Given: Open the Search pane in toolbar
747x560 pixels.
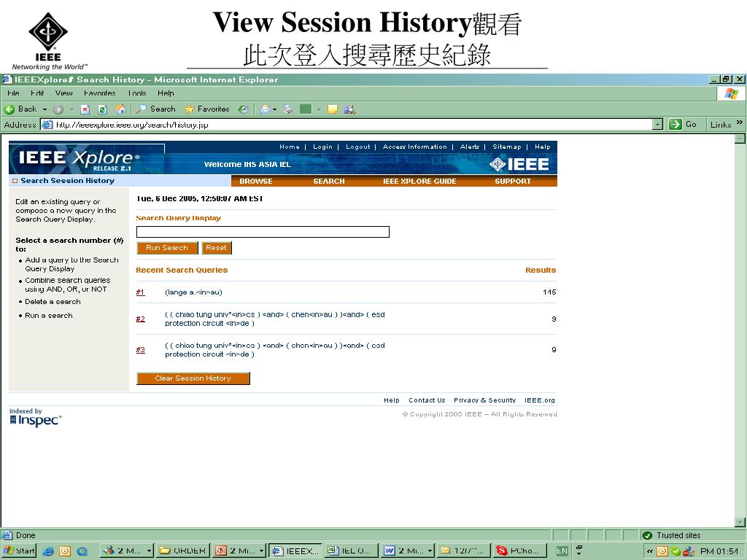Looking at the screenshot, I should [x=155, y=109].
